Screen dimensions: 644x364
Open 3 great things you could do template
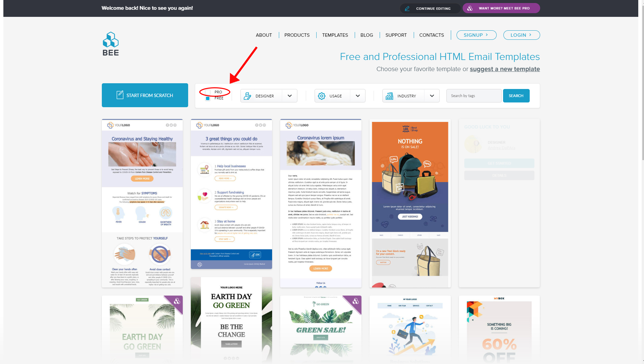[231, 194]
